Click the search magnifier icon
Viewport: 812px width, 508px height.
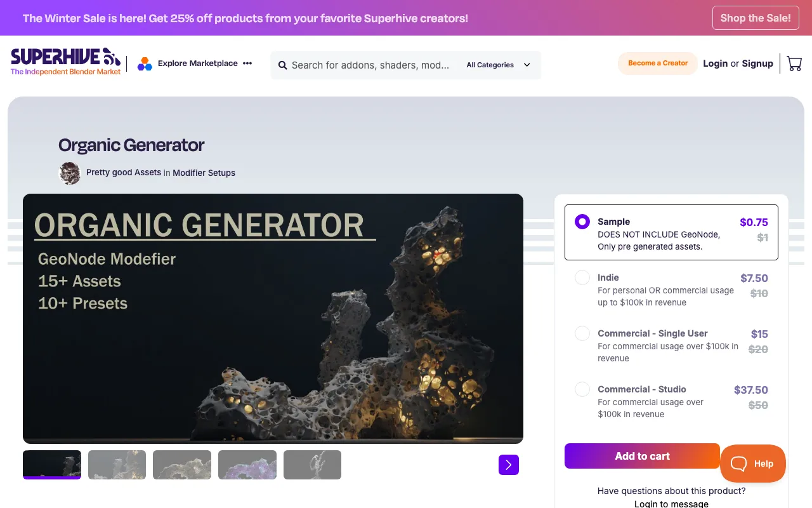pyautogui.click(x=282, y=65)
